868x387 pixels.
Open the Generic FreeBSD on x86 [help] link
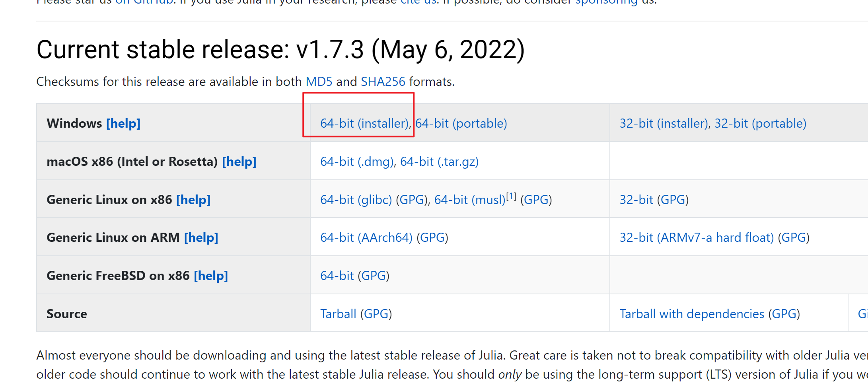pos(211,276)
